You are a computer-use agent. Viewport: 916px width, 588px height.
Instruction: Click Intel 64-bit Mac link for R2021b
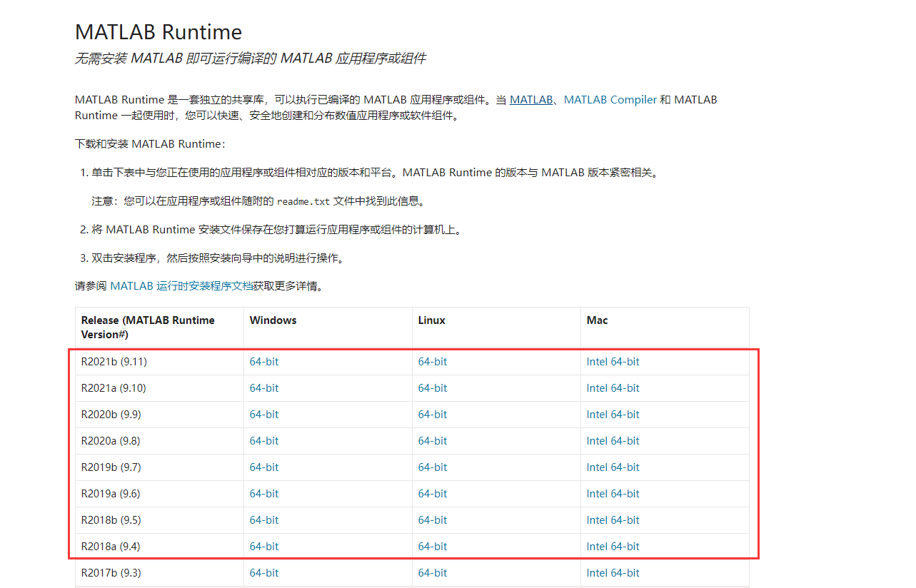[613, 361]
